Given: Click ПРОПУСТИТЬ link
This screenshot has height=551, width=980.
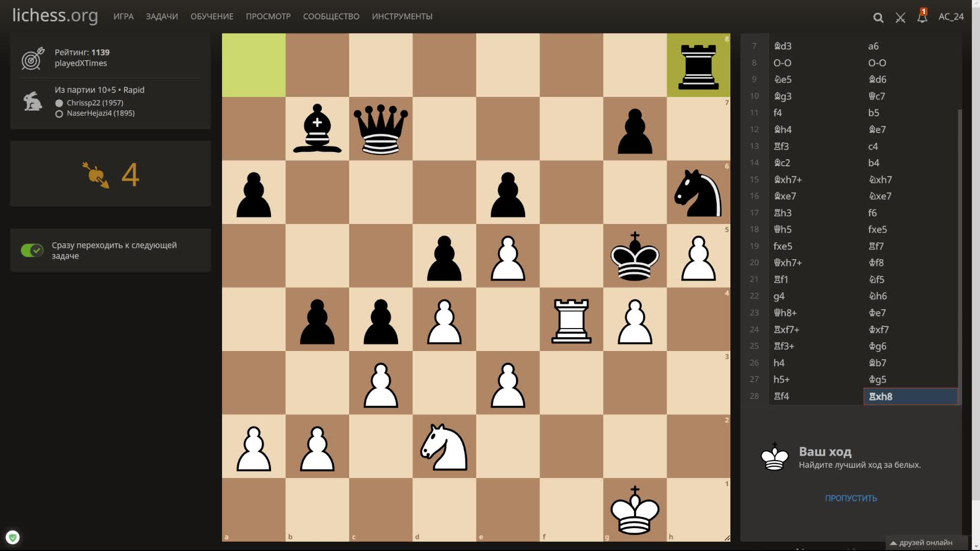Looking at the screenshot, I should point(851,498).
